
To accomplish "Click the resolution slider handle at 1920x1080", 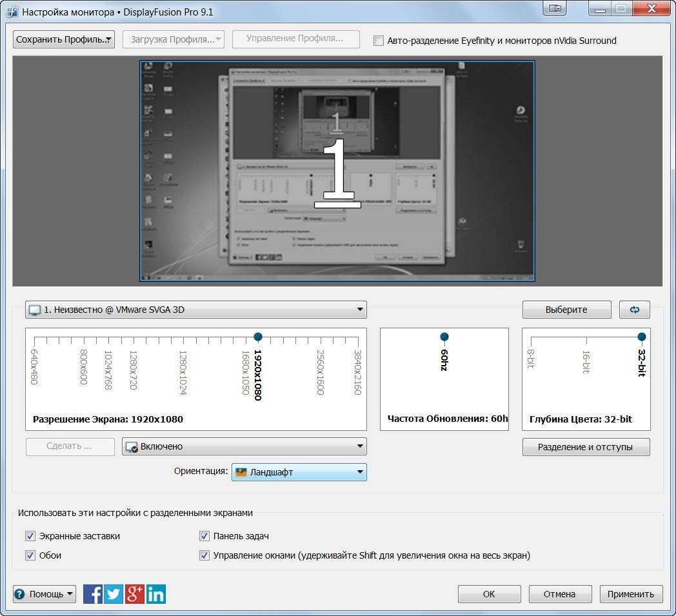I will coord(258,337).
